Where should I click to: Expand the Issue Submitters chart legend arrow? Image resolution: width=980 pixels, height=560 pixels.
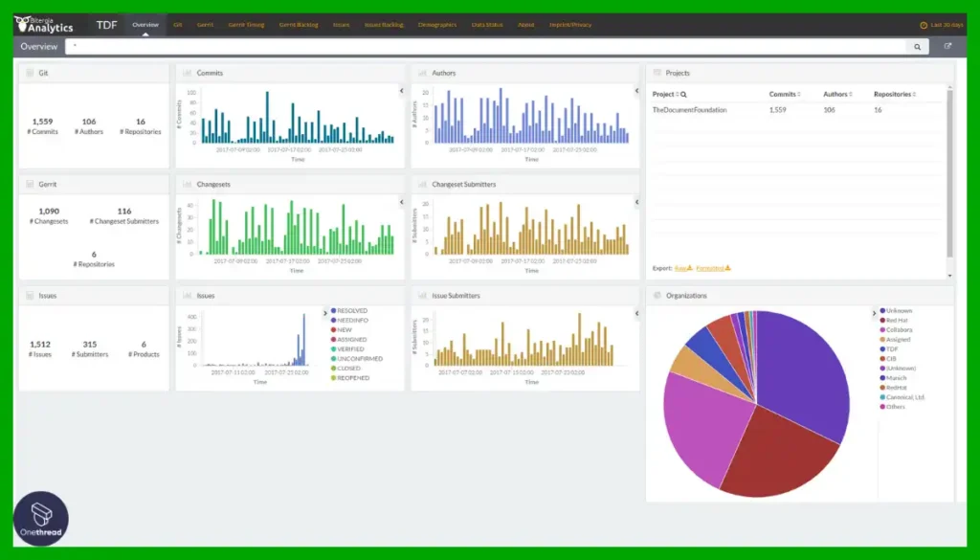point(636,313)
